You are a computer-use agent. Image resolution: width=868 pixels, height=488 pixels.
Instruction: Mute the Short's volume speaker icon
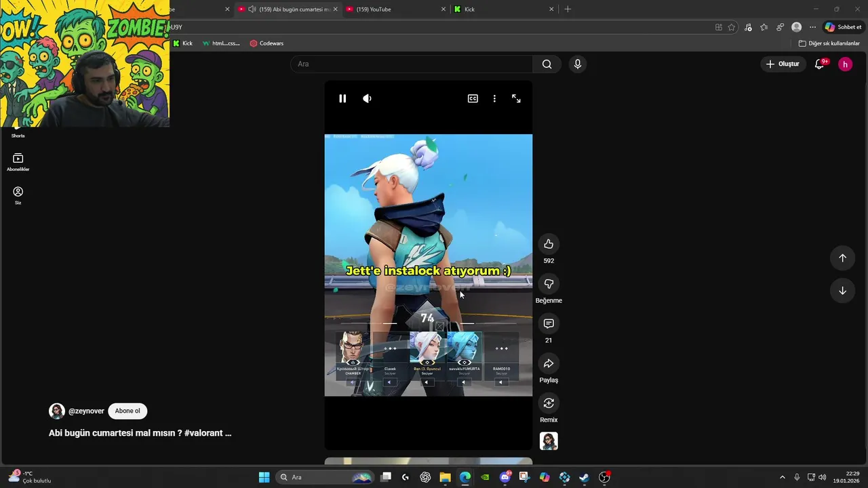[367, 98]
